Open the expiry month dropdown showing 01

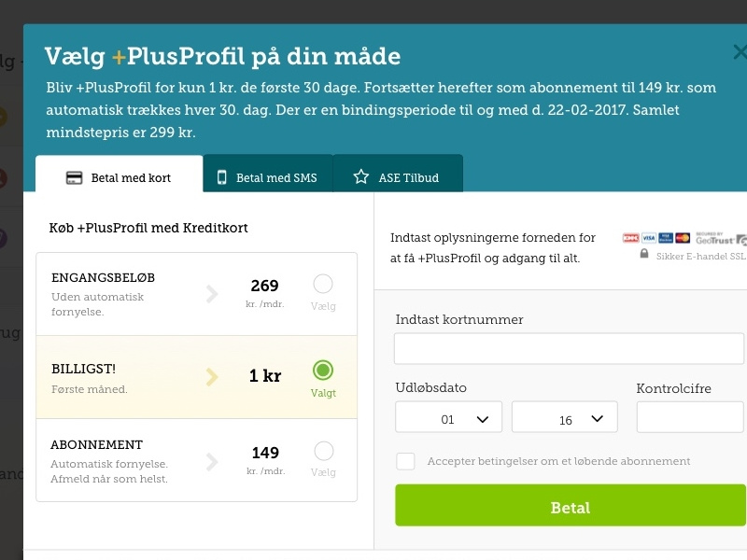[448, 416]
